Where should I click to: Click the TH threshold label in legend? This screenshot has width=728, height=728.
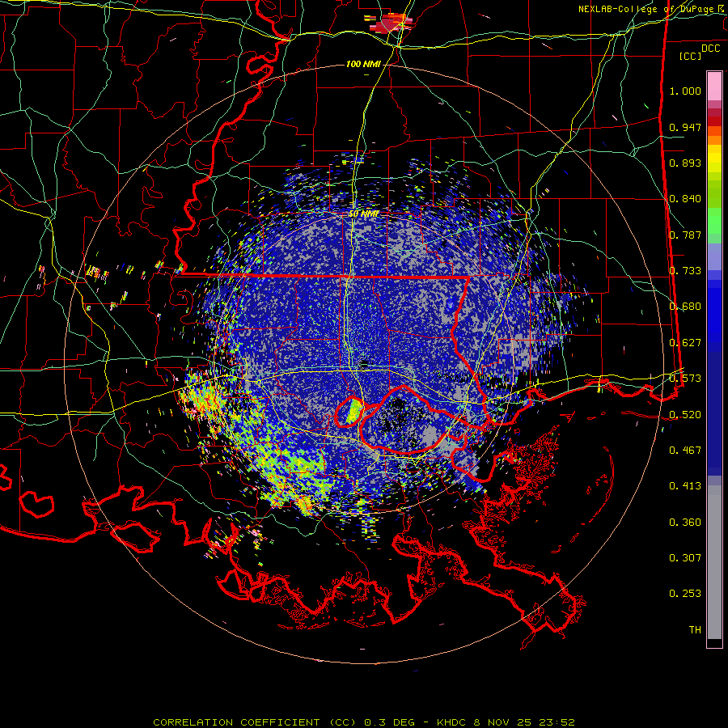tap(695, 630)
